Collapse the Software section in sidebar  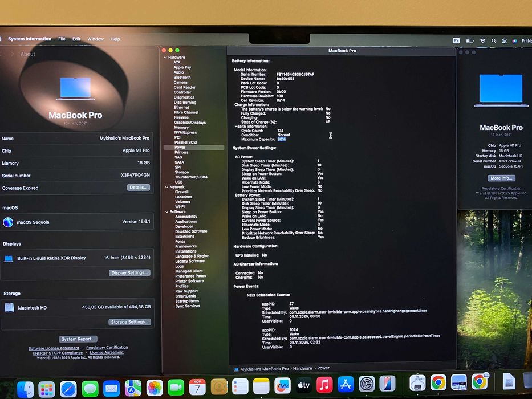[167, 211]
